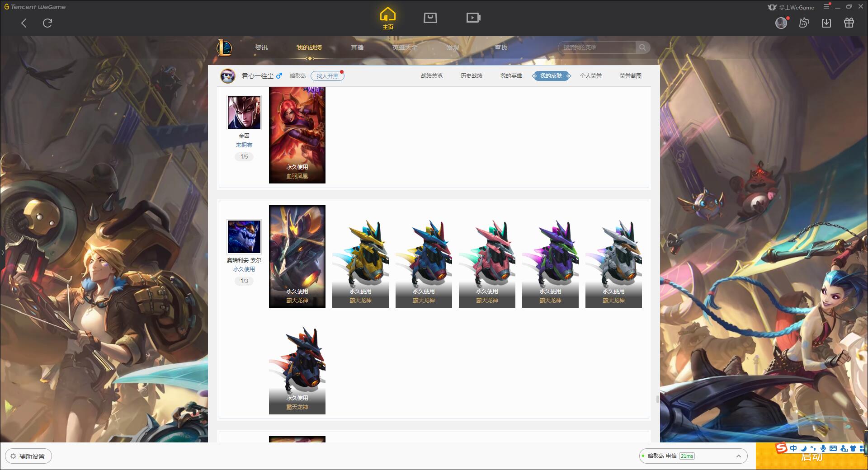Click the IME user account icon
The width and height of the screenshot is (868, 470).
[x=844, y=448]
